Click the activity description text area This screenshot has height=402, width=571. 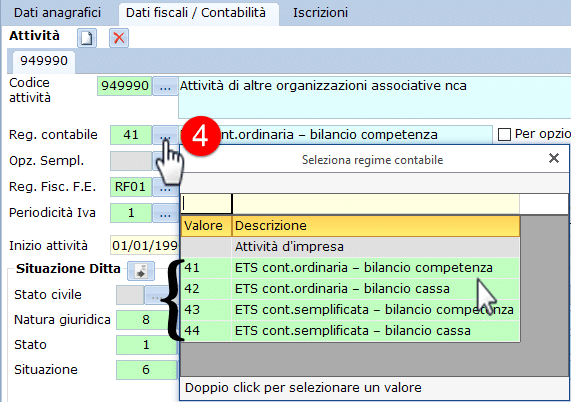(x=374, y=97)
